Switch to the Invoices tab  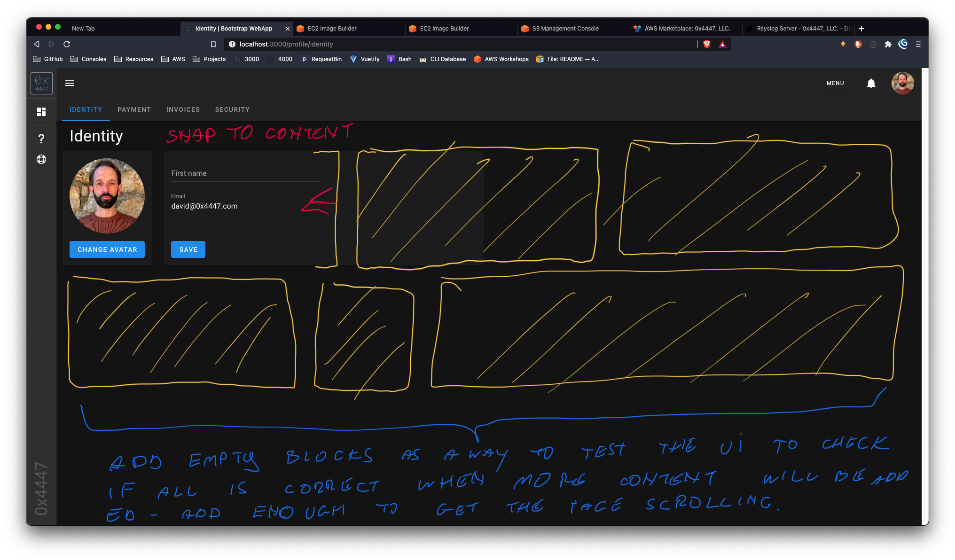click(x=183, y=109)
